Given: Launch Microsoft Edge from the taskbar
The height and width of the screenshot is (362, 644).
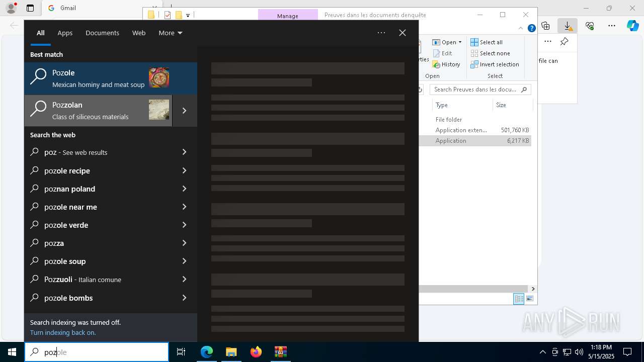Looking at the screenshot, I should point(207,352).
